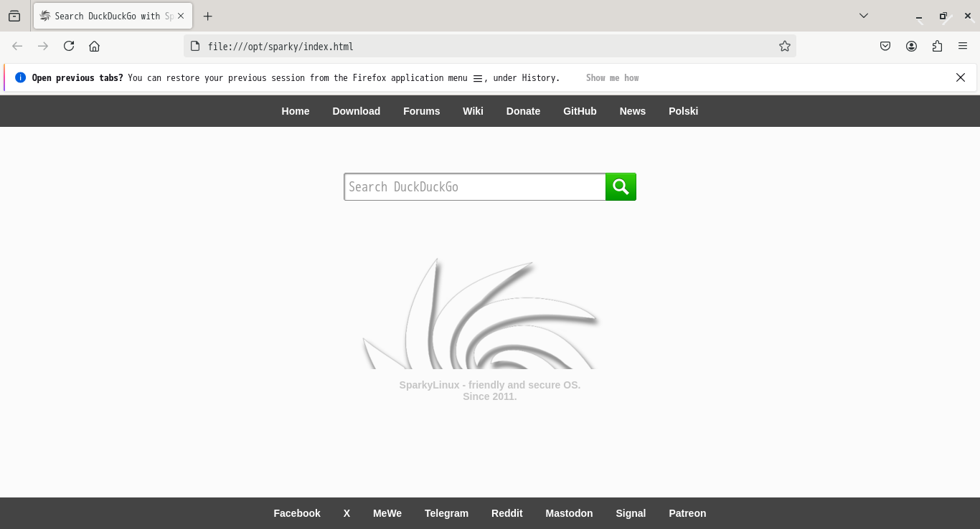Open the GitHub menu link
The width and height of the screenshot is (980, 529).
click(x=580, y=111)
